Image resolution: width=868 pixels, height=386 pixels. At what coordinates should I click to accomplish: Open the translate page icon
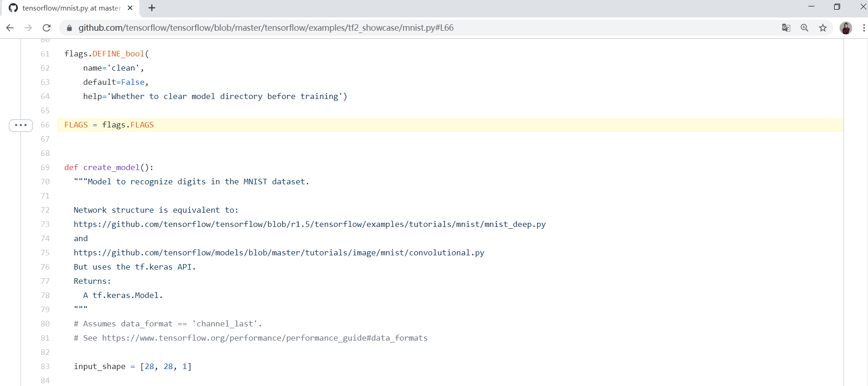(x=786, y=28)
